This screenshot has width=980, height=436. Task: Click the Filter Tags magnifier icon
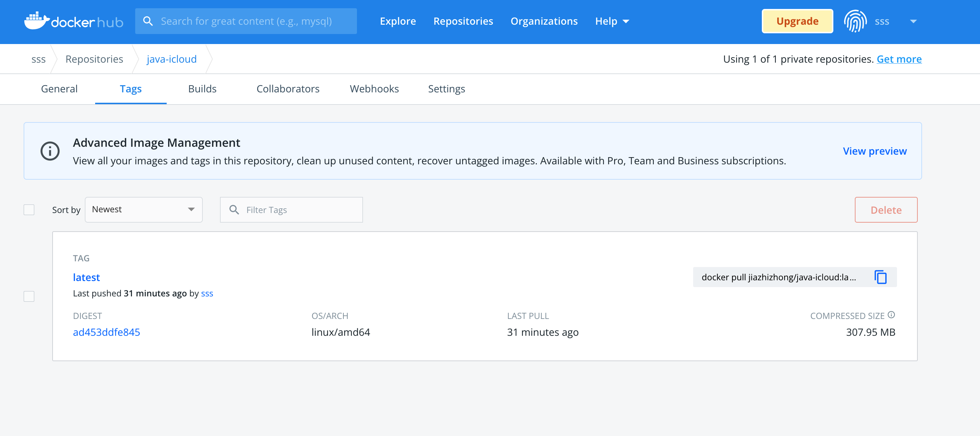tap(234, 210)
